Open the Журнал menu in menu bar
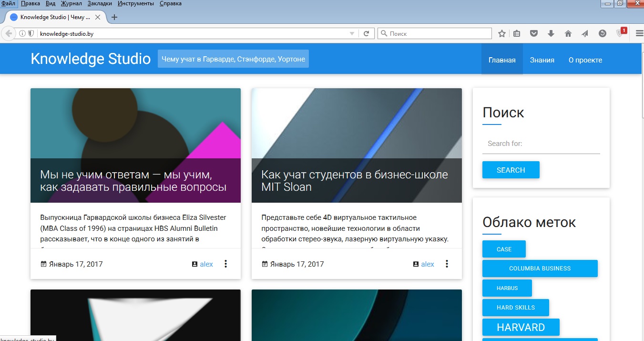The image size is (644, 341). pyautogui.click(x=72, y=3)
